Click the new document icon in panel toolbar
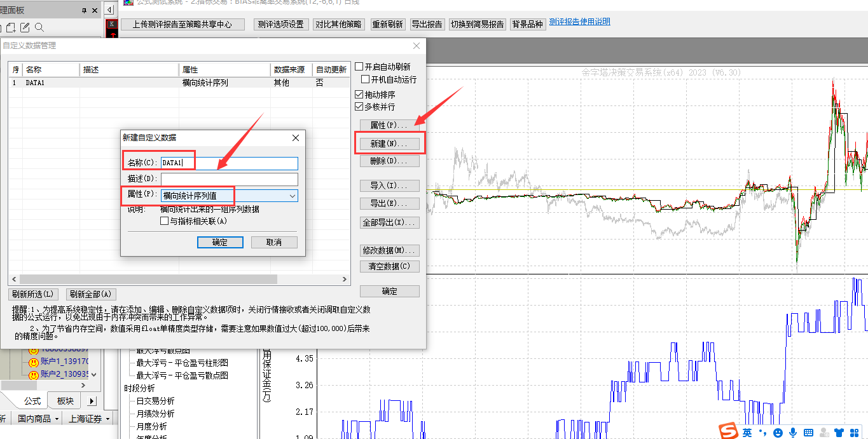The width and height of the screenshot is (868, 439). [x=11, y=27]
